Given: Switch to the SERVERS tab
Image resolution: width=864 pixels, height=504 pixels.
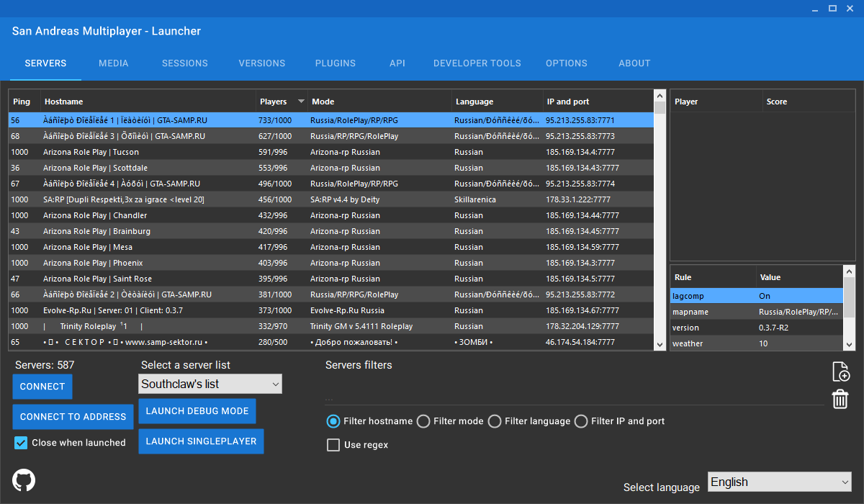Looking at the screenshot, I should [45, 63].
